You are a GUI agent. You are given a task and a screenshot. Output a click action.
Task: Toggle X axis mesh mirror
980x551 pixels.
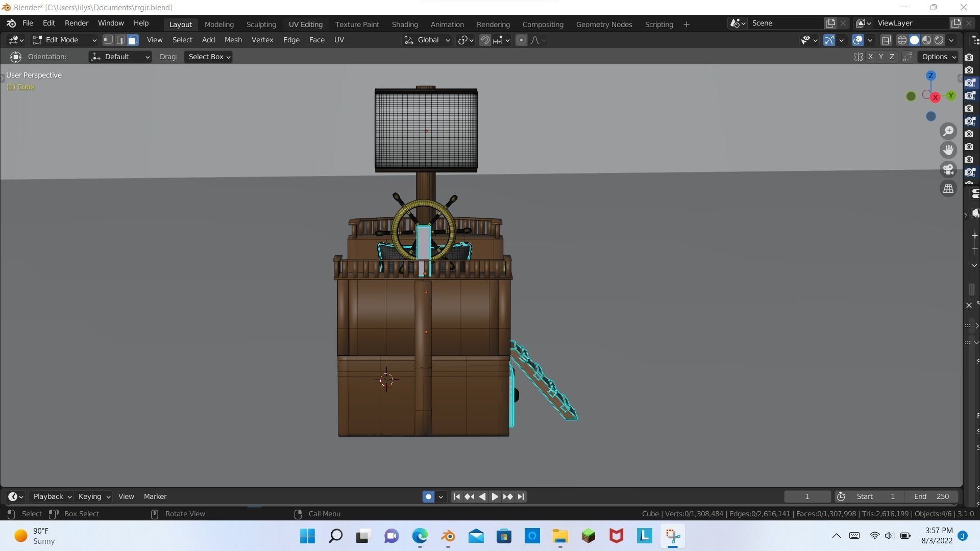point(870,57)
